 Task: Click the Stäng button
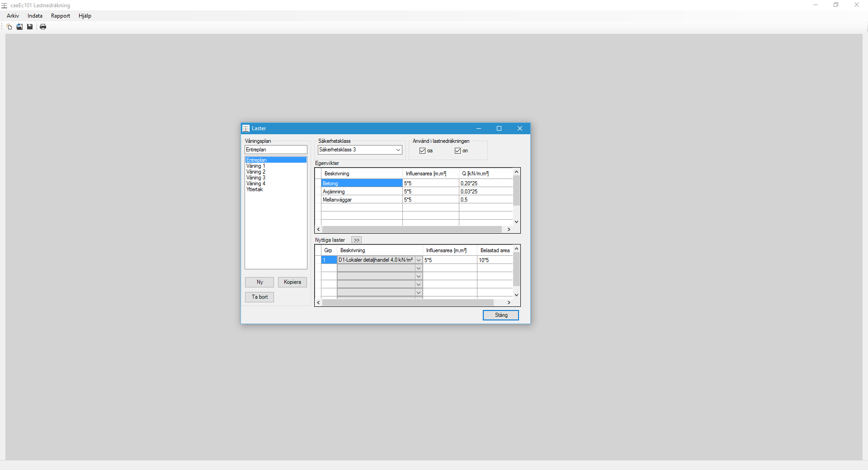coord(500,315)
